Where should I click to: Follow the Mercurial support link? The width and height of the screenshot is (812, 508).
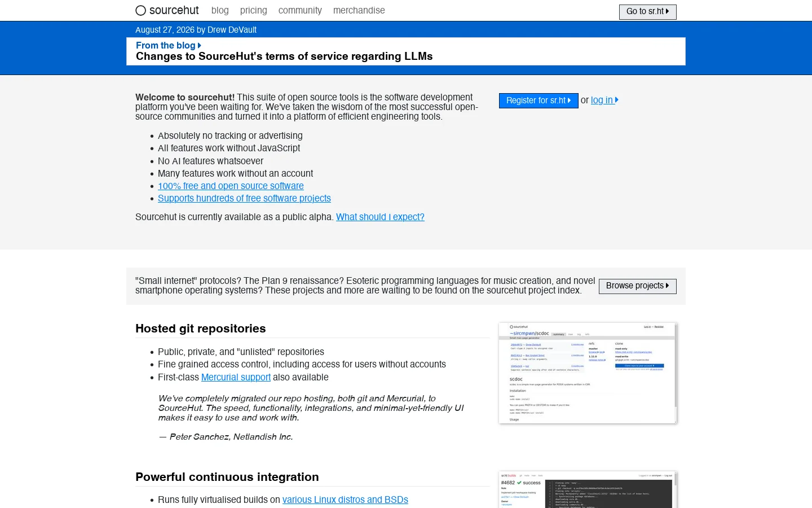236,377
